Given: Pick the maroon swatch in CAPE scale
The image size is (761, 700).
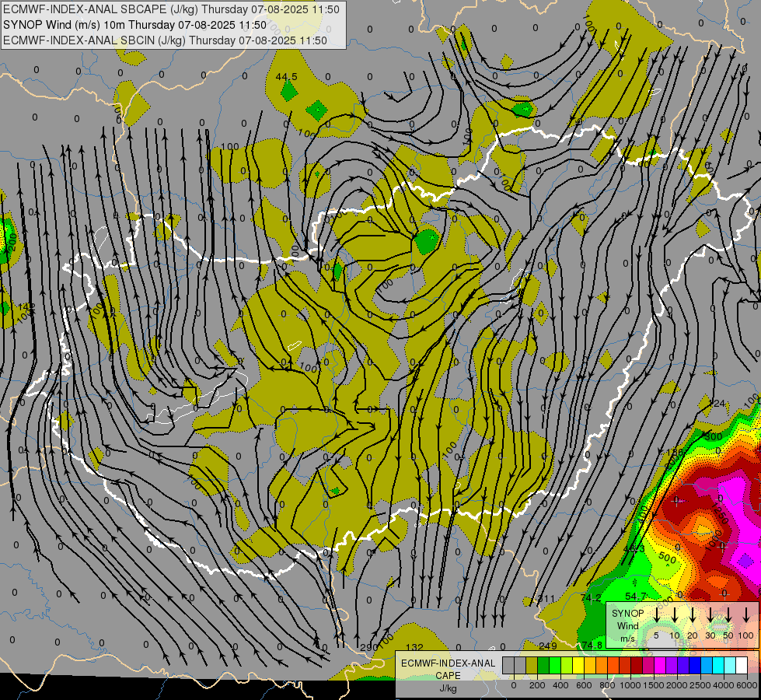Looking at the screenshot, I should click(x=637, y=665).
